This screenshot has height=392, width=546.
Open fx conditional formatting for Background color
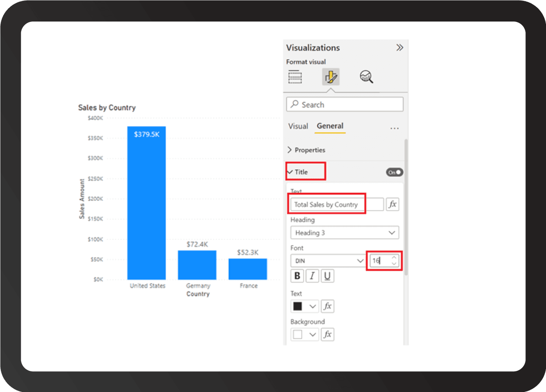pos(327,334)
